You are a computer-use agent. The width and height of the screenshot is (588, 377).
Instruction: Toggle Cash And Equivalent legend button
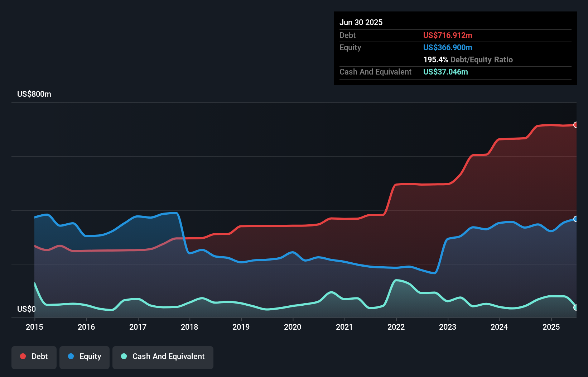tap(163, 357)
